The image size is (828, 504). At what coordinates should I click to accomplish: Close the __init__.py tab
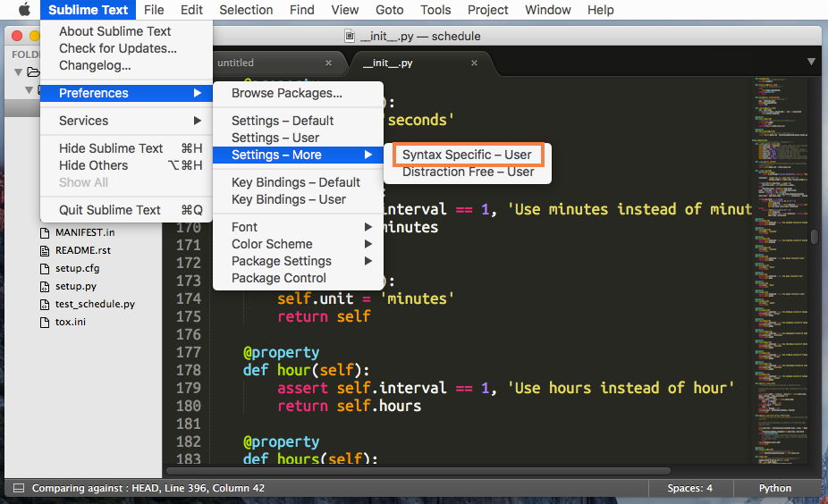[x=474, y=63]
